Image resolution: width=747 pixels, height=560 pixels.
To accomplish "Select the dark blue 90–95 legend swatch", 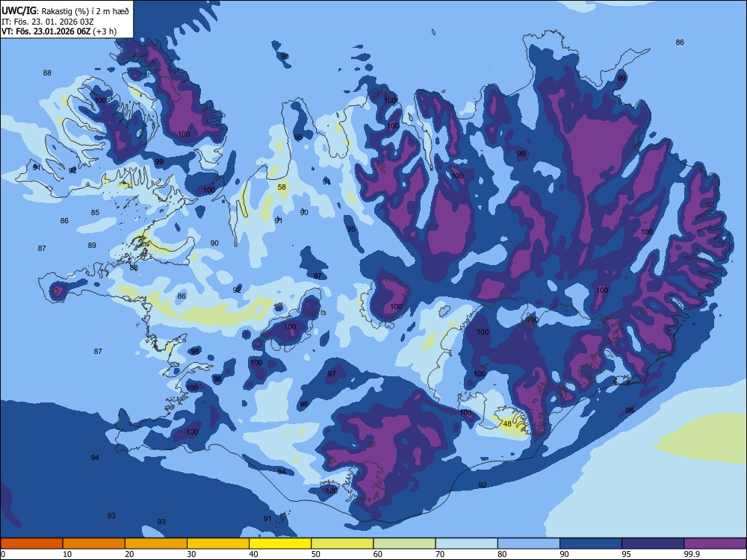I will 591,544.
